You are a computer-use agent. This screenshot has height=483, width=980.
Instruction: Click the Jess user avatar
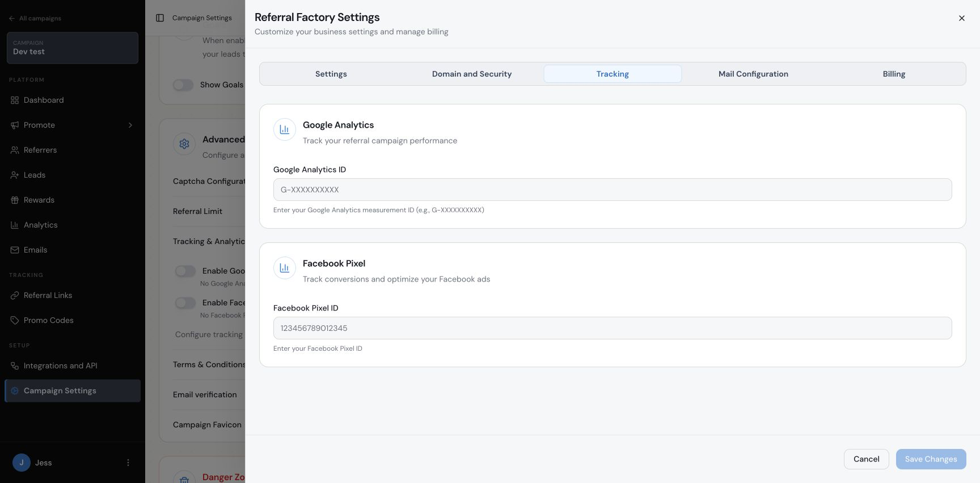click(x=22, y=463)
